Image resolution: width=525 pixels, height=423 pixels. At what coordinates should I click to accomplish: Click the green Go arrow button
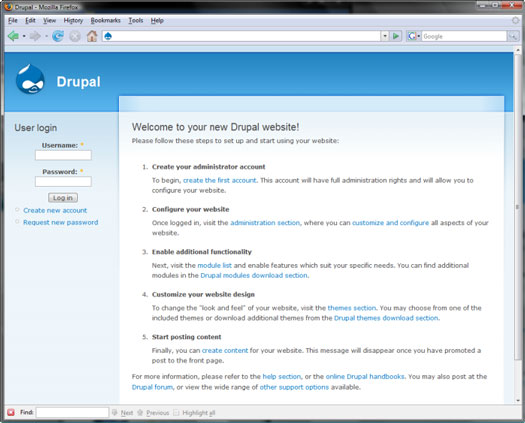click(396, 36)
